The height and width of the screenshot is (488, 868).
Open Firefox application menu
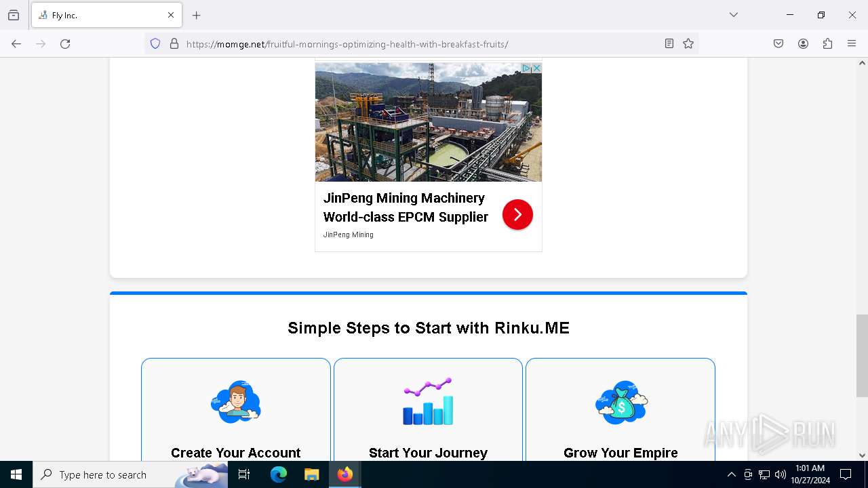(x=852, y=44)
